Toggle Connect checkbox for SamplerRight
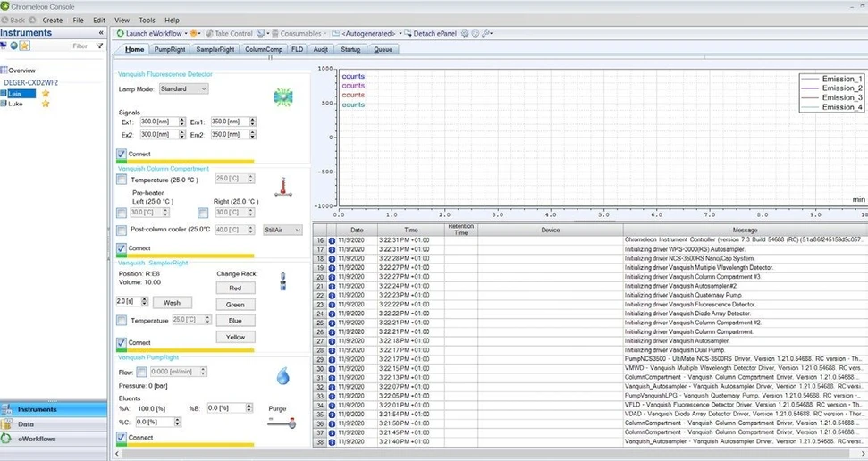This screenshot has width=868, height=461. pyautogui.click(x=122, y=342)
